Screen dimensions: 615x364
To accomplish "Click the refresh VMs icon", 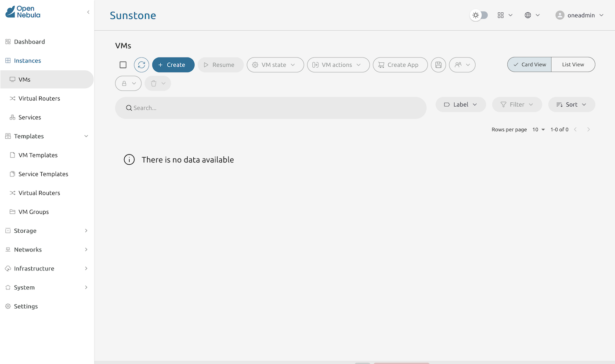I will [x=141, y=65].
